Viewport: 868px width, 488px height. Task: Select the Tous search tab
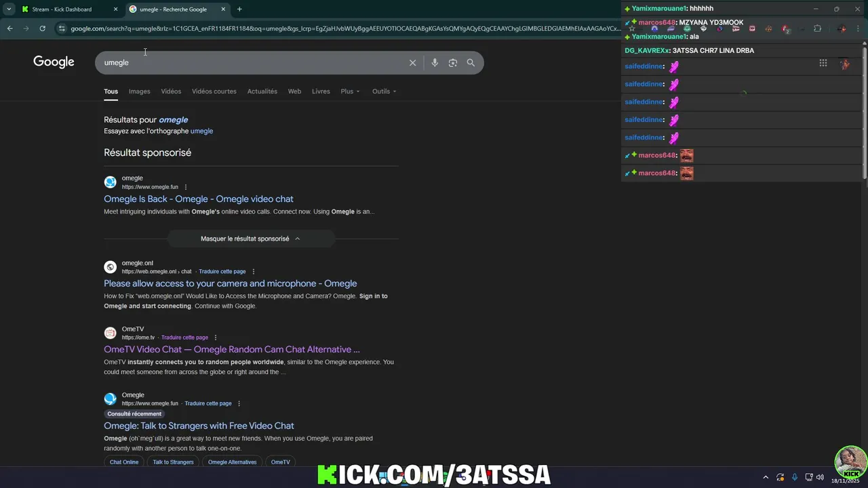(x=111, y=91)
